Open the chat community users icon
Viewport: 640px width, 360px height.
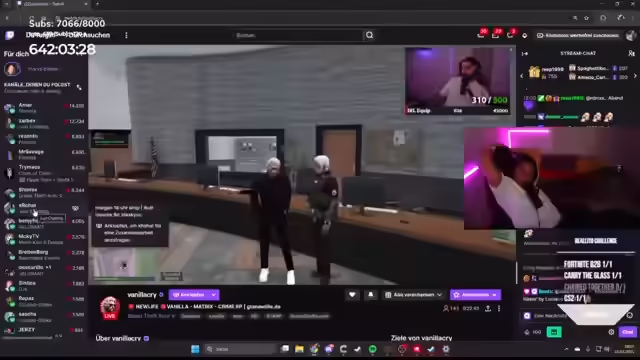(x=631, y=53)
